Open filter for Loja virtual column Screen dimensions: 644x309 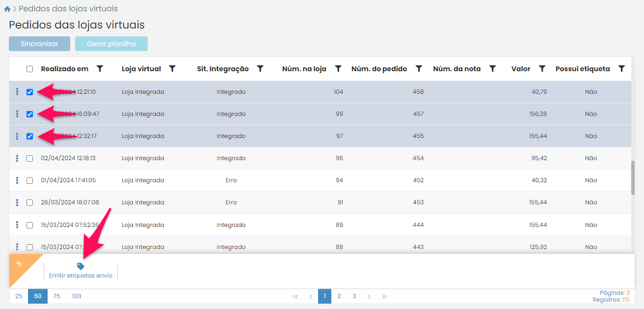pos(172,69)
